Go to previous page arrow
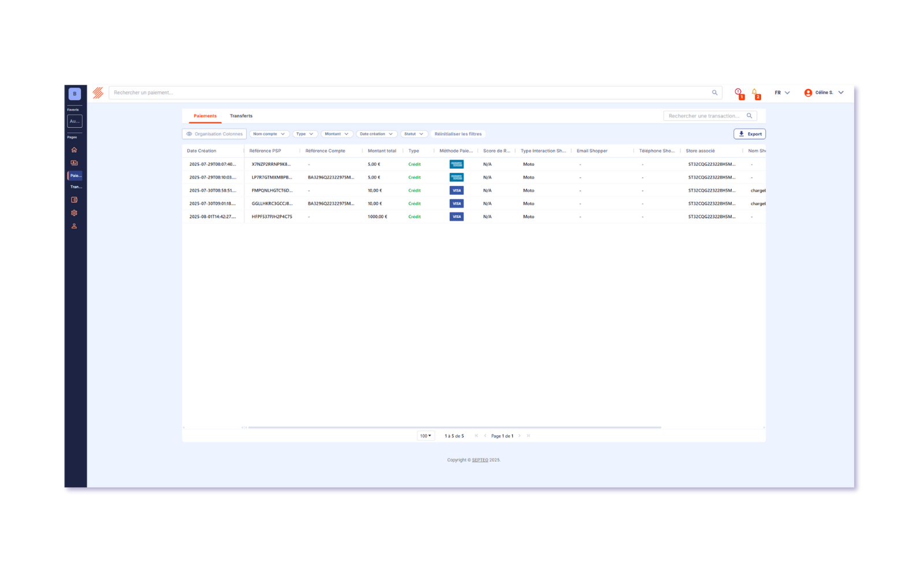This screenshot has width=924, height=578. tap(485, 436)
